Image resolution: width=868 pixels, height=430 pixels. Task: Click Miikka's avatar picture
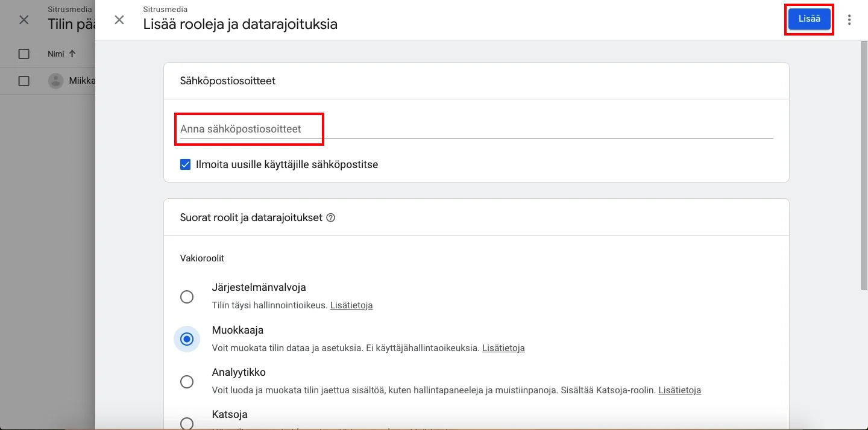coord(55,80)
